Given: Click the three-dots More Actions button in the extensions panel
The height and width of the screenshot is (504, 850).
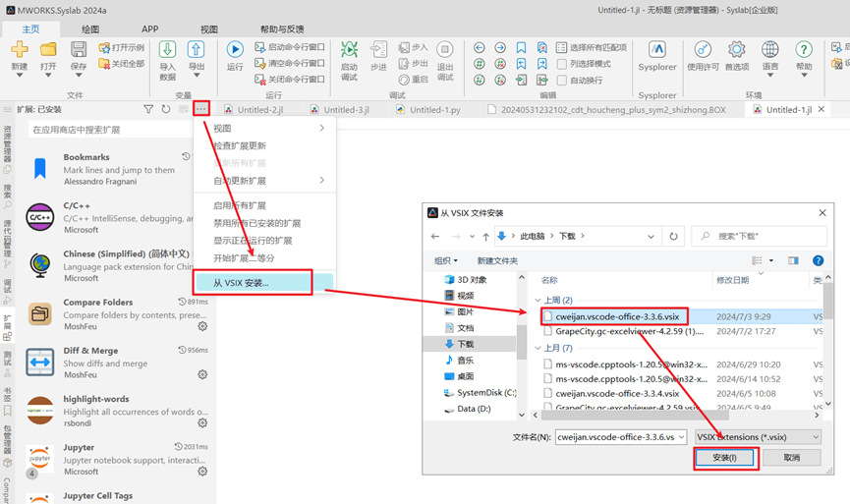Looking at the screenshot, I should (201, 109).
